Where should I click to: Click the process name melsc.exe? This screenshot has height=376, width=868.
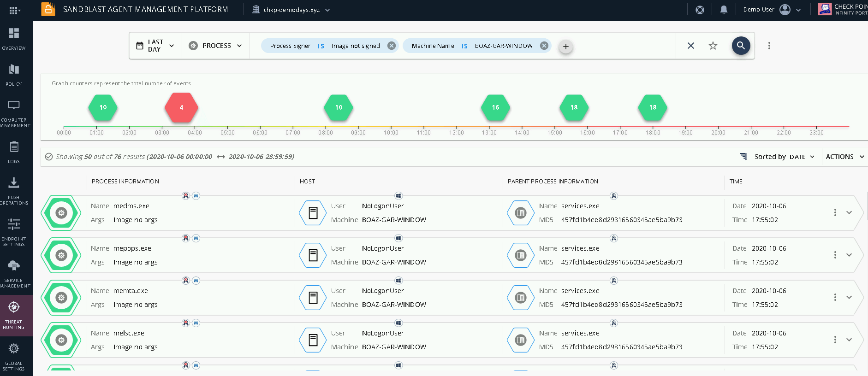point(129,333)
